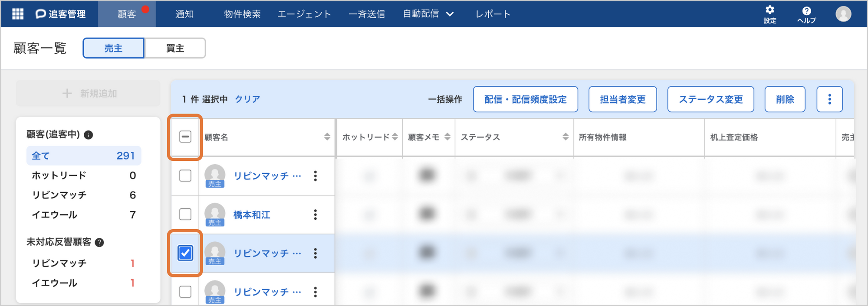Sort by 顧客名 column arrows
The width and height of the screenshot is (868, 306).
327,137
